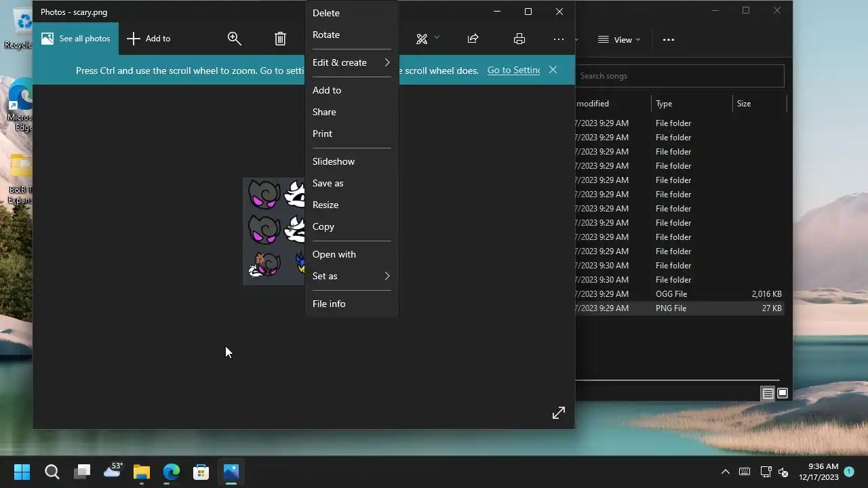Click the Add to button with plus icon
868x488 pixels.
tap(149, 39)
